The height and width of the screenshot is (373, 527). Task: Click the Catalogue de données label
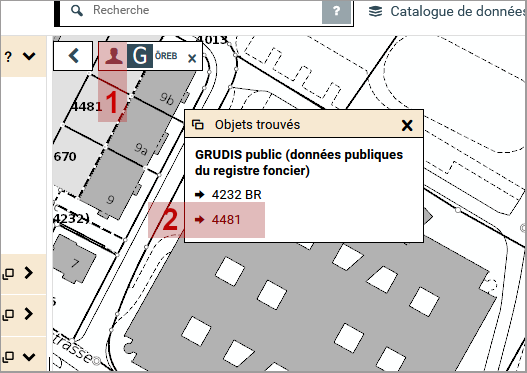click(x=457, y=11)
